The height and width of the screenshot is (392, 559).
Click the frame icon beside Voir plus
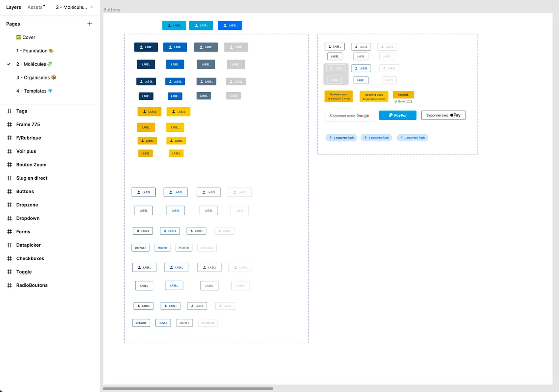click(10, 151)
